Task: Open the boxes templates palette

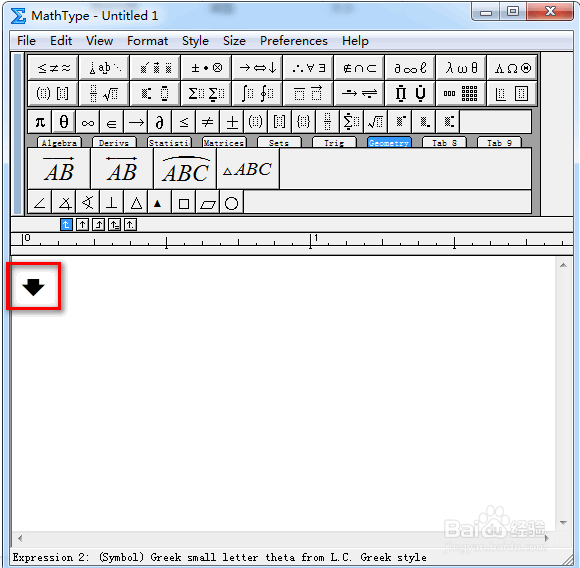Action: point(512,93)
